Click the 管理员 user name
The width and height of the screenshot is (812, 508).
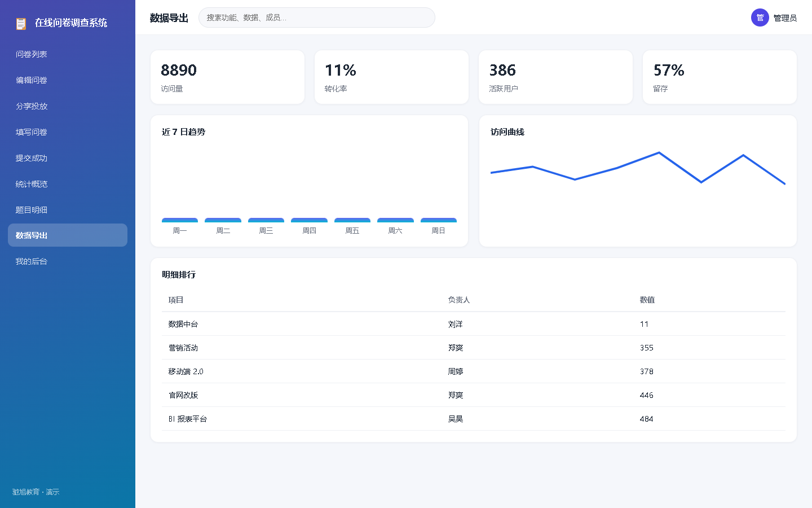(785, 18)
